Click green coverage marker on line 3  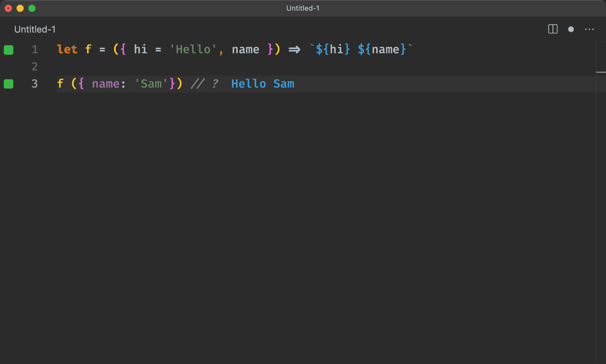[x=9, y=84]
